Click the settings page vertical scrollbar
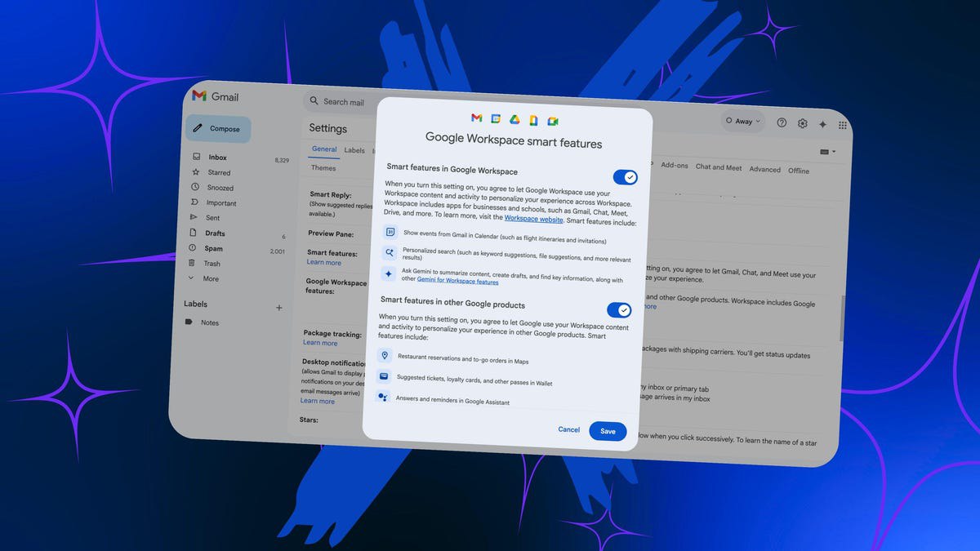This screenshot has width=980, height=551. click(x=842, y=318)
